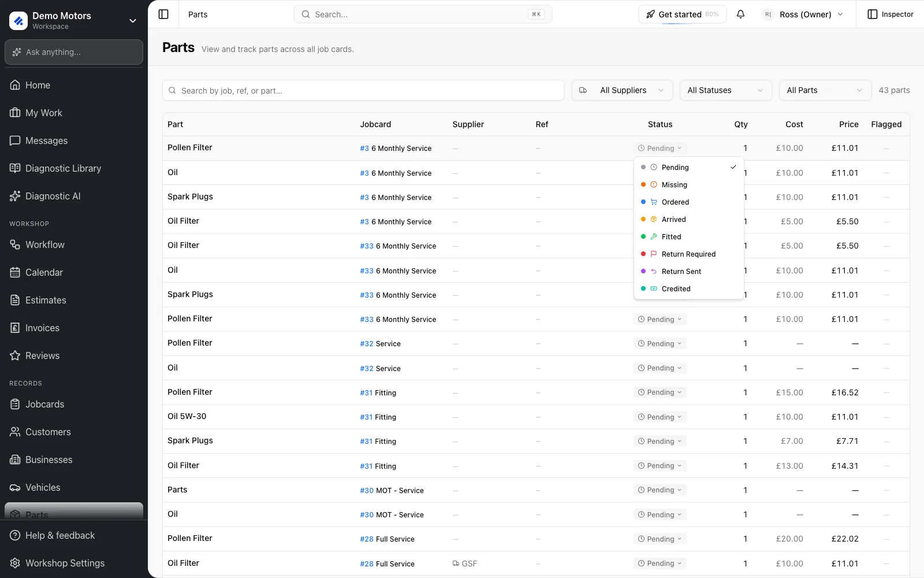Select Credited status option
Image resolution: width=924 pixels, height=578 pixels.
click(x=688, y=289)
